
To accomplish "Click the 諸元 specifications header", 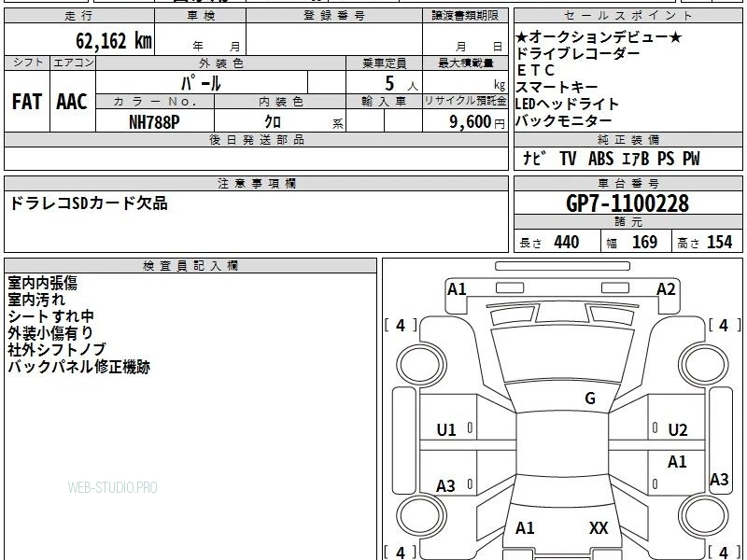I will click(x=628, y=222).
